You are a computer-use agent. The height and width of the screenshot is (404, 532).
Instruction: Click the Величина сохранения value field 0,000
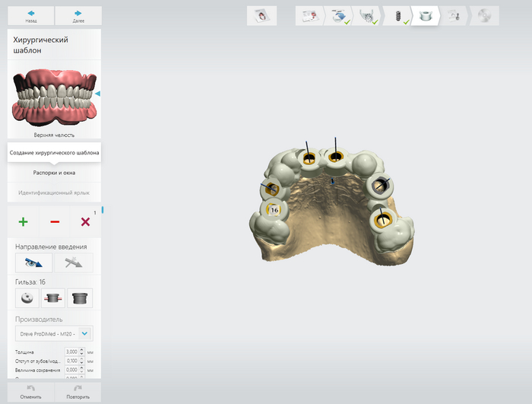pos(71,370)
